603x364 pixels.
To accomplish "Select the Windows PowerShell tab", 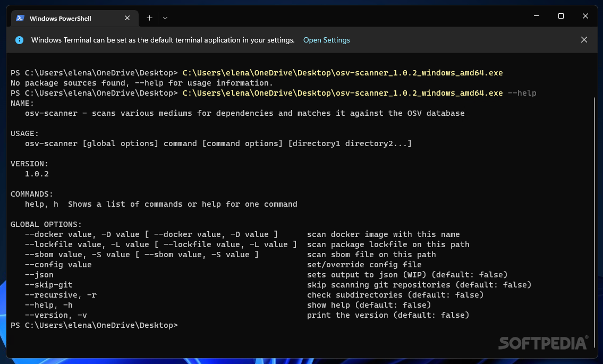I will click(74, 18).
